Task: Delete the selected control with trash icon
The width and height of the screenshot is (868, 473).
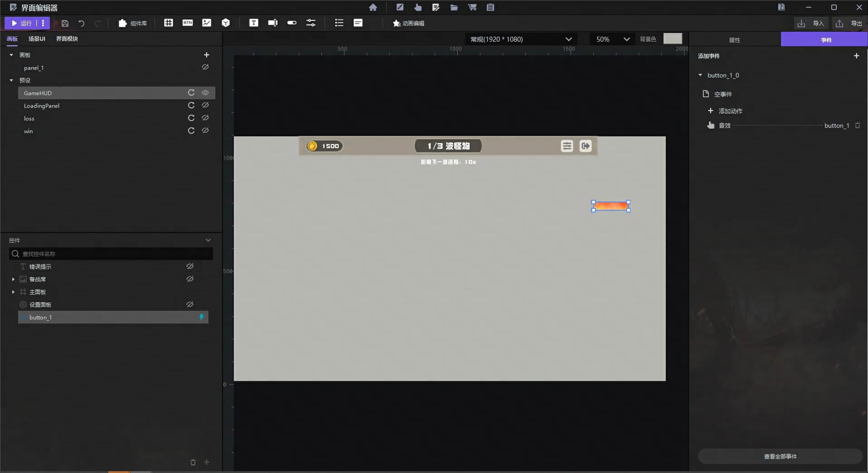Action: click(x=193, y=462)
